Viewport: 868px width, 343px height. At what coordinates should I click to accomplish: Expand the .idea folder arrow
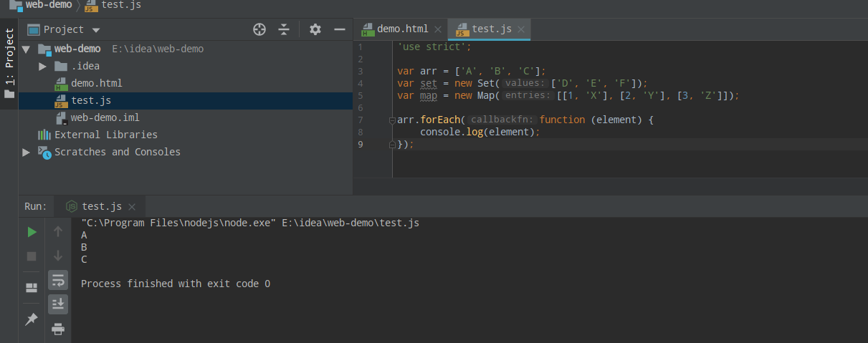[43, 67]
